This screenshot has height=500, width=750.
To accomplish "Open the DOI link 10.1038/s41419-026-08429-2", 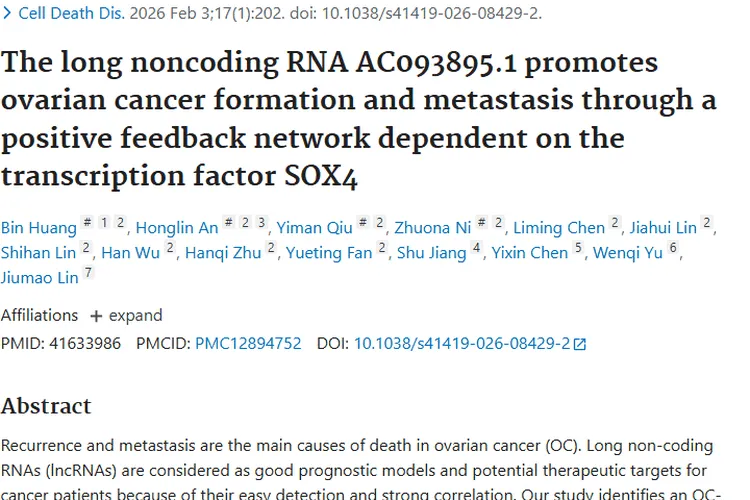I will 462,343.
